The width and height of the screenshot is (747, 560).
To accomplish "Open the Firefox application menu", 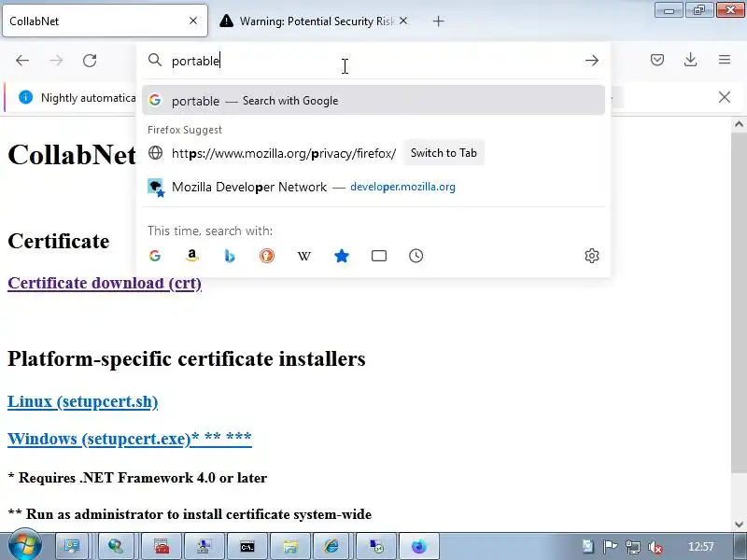I will (x=725, y=60).
